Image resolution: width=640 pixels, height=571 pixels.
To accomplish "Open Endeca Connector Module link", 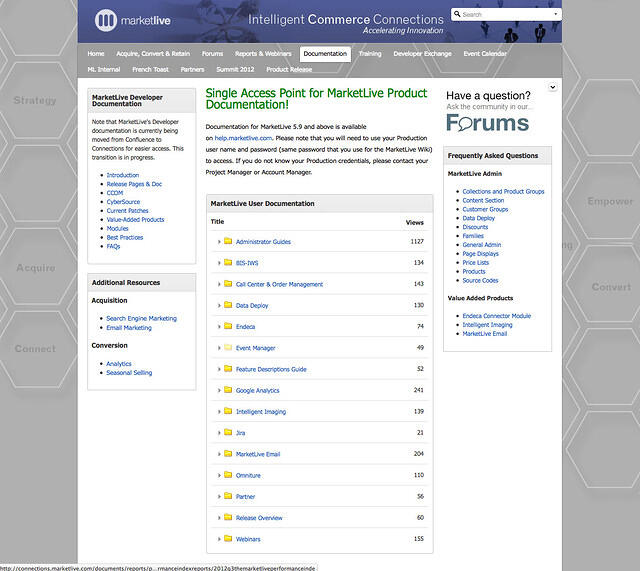I will (x=497, y=316).
